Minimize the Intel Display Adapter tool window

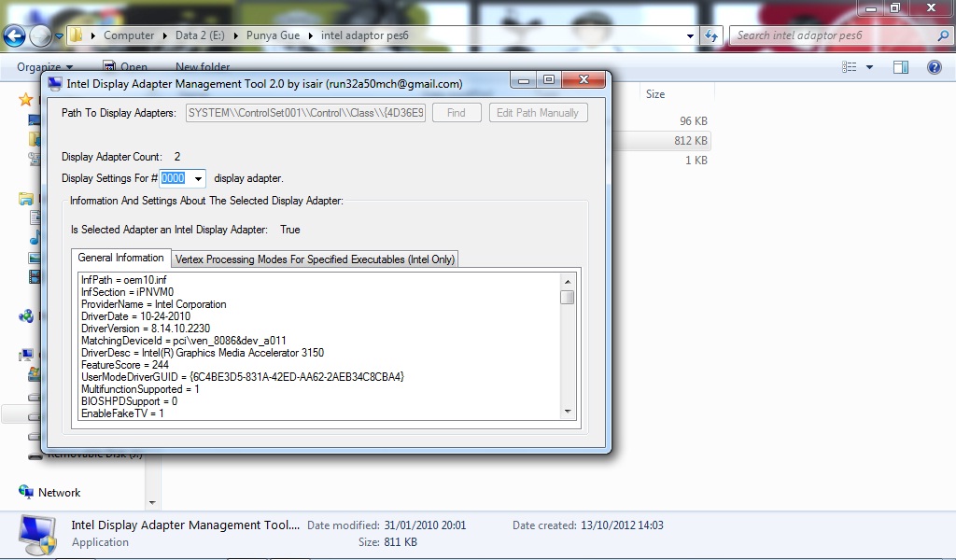[x=523, y=80]
